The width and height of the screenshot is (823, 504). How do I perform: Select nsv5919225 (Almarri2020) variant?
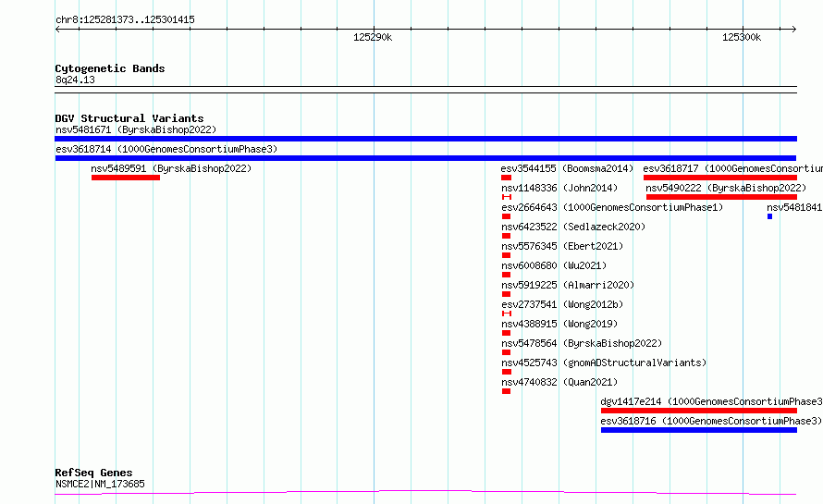[568, 285]
